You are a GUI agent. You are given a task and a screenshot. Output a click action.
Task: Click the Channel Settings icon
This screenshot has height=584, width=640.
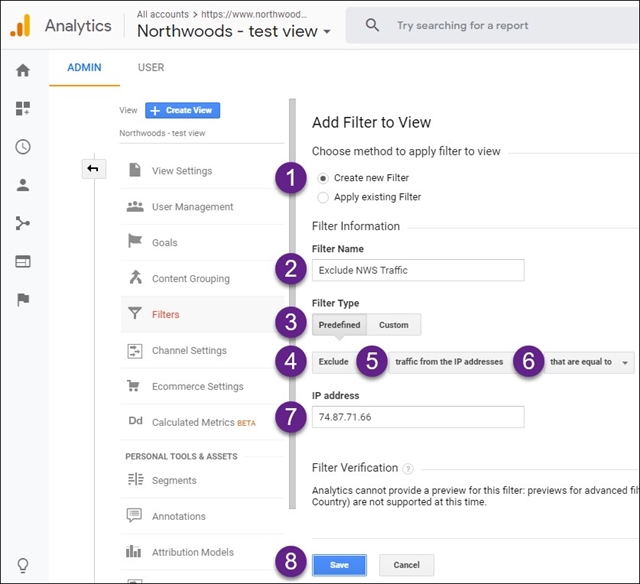[135, 351]
